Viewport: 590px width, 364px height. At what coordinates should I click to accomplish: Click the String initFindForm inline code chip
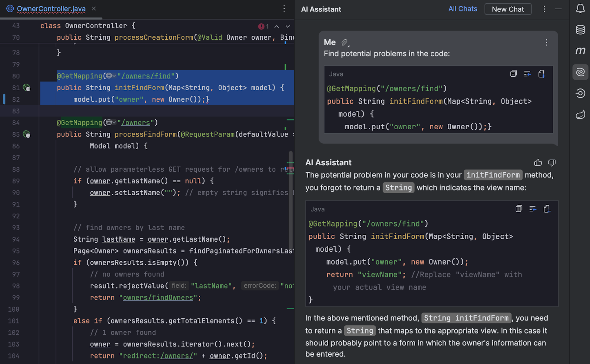466,318
